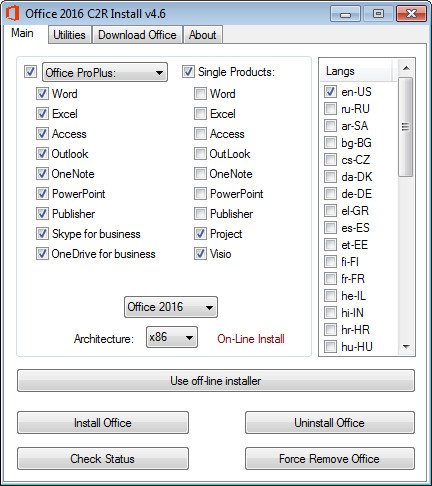The height and width of the screenshot is (486, 432).
Task: Check the et-EE language
Action: (330, 244)
